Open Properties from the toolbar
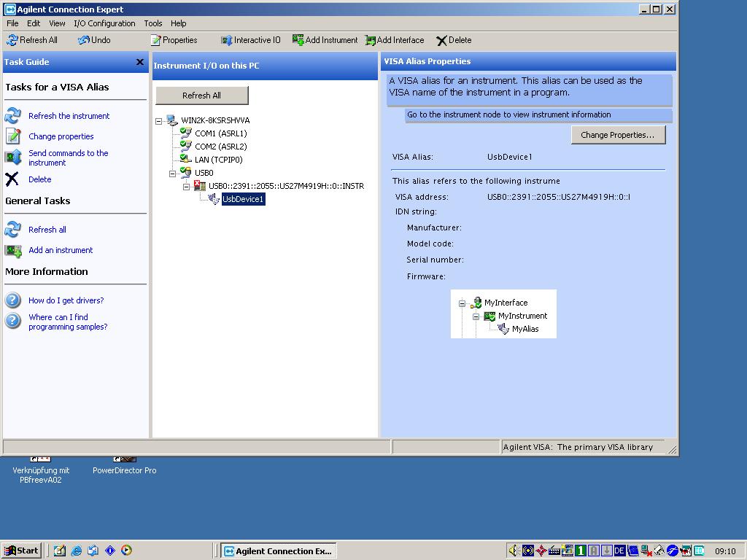Viewport: 747px width, 560px height. coord(155,40)
